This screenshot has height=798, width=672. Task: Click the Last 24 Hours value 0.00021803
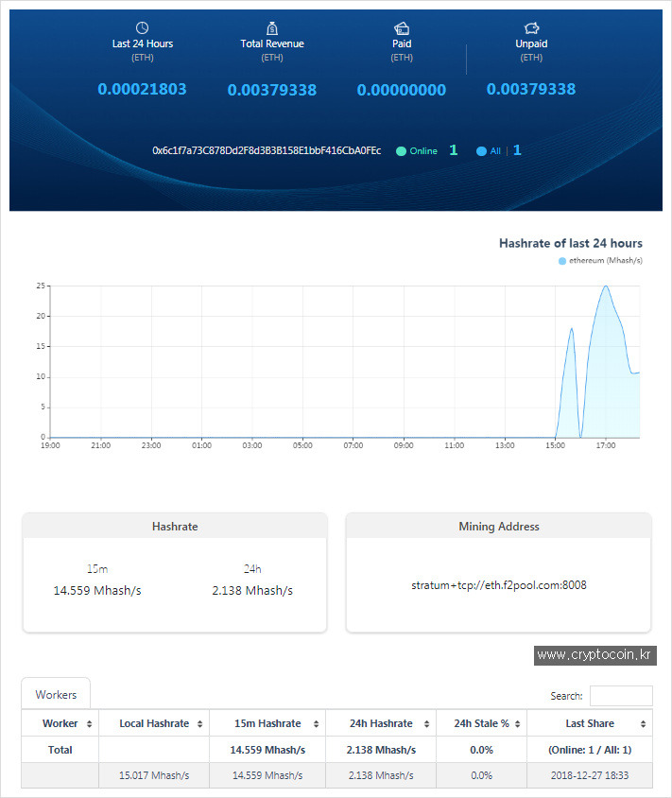point(142,89)
